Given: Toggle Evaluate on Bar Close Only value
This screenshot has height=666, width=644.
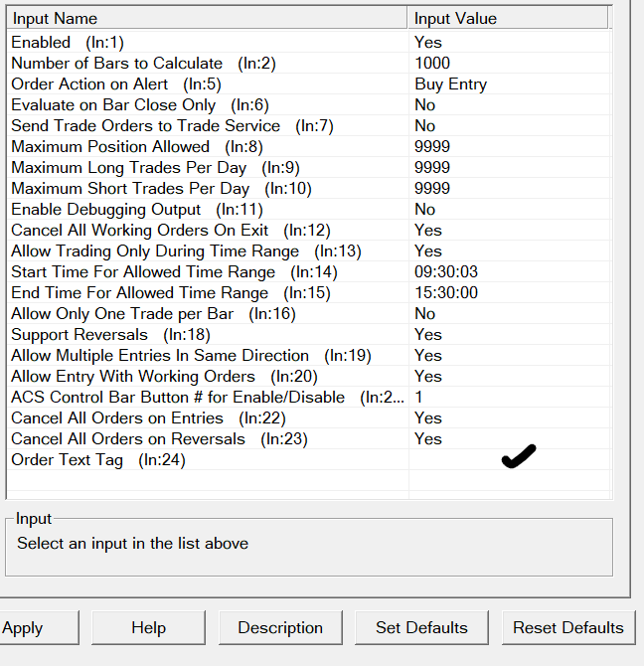Looking at the screenshot, I should click(x=425, y=104).
